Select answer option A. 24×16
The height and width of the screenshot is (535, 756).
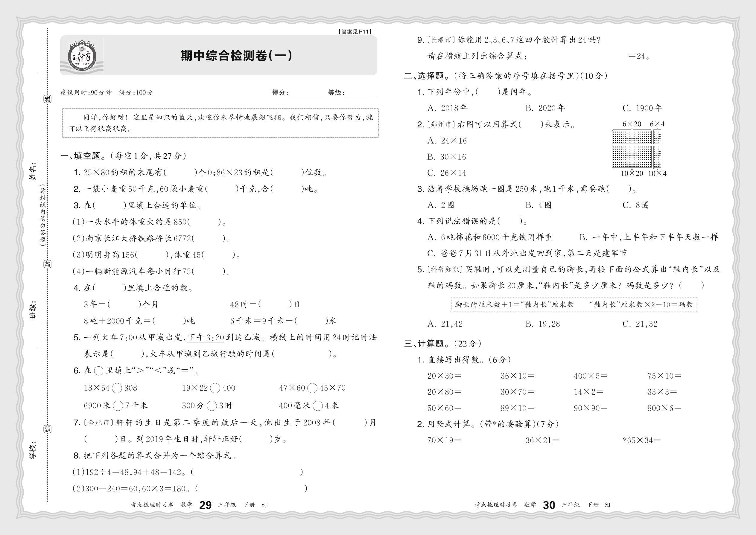(x=447, y=141)
